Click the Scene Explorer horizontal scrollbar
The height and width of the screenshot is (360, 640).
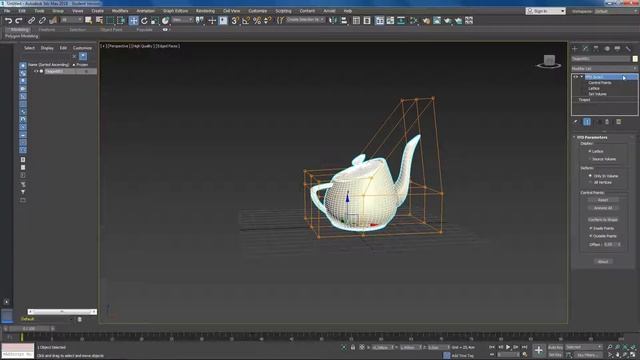click(x=62, y=312)
